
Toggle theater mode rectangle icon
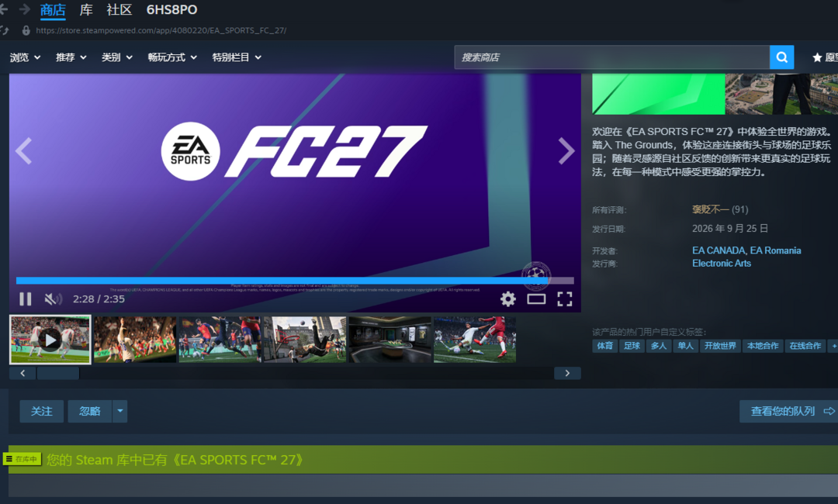click(536, 299)
